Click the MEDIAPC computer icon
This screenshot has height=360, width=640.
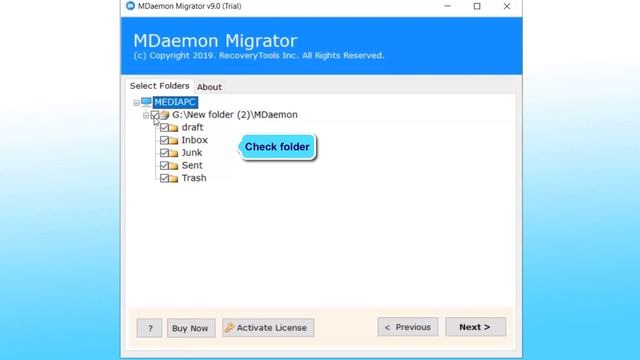(146, 102)
